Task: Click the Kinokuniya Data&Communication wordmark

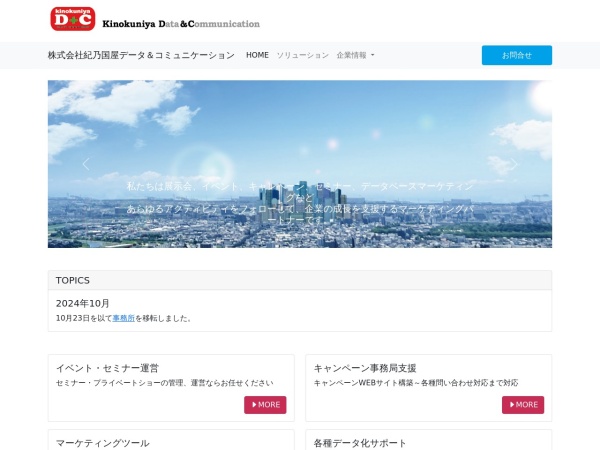Action: pos(181,23)
